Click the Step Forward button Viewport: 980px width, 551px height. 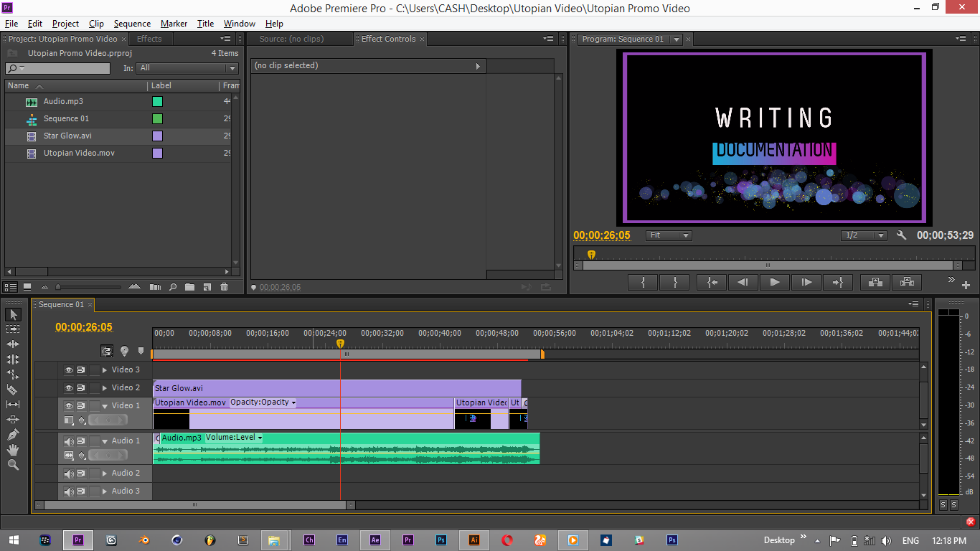[x=806, y=283]
